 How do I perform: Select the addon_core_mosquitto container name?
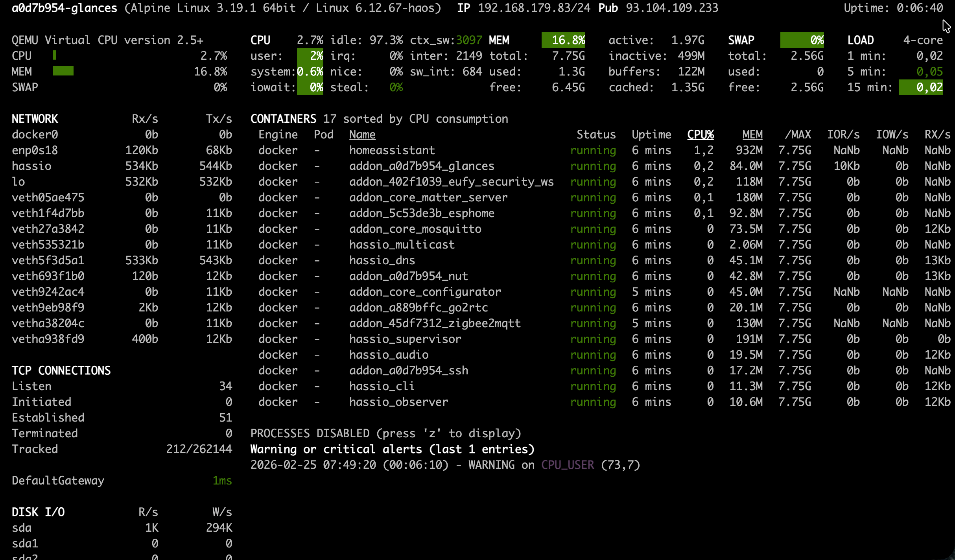[415, 229]
